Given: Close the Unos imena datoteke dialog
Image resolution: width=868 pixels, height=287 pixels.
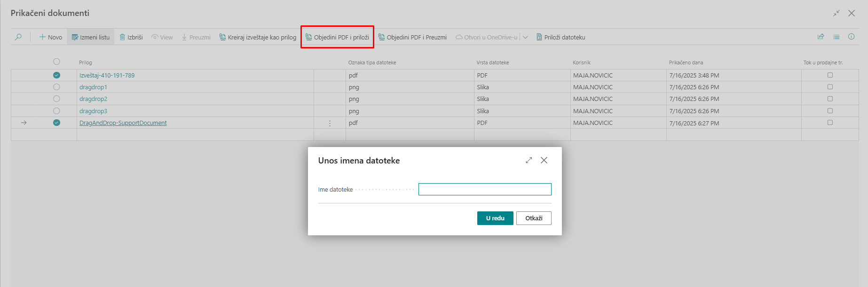Looking at the screenshot, I should tap(544, 160).
